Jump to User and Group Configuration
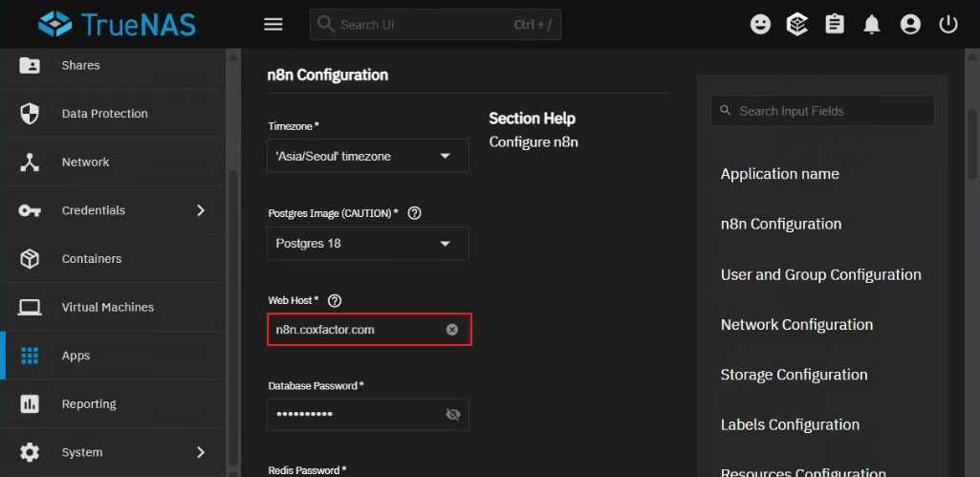The width and height of the screenshot is (980, 477). tap(820, 274)
